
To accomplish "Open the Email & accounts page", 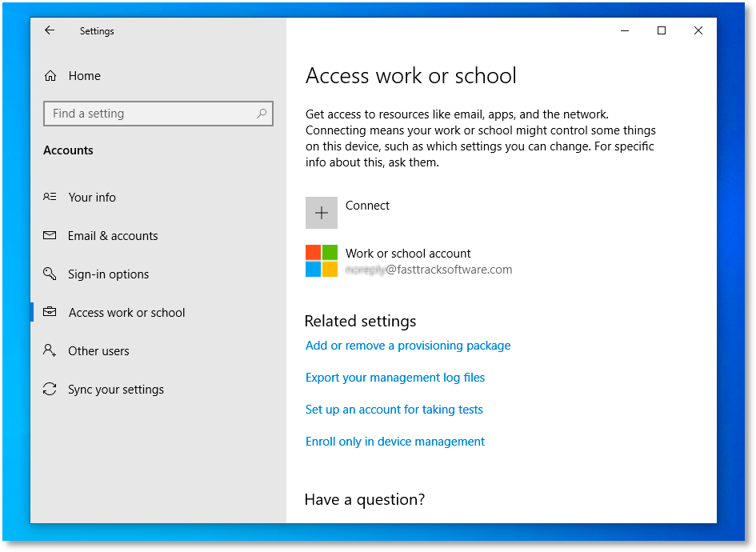I will pos(113,236).
